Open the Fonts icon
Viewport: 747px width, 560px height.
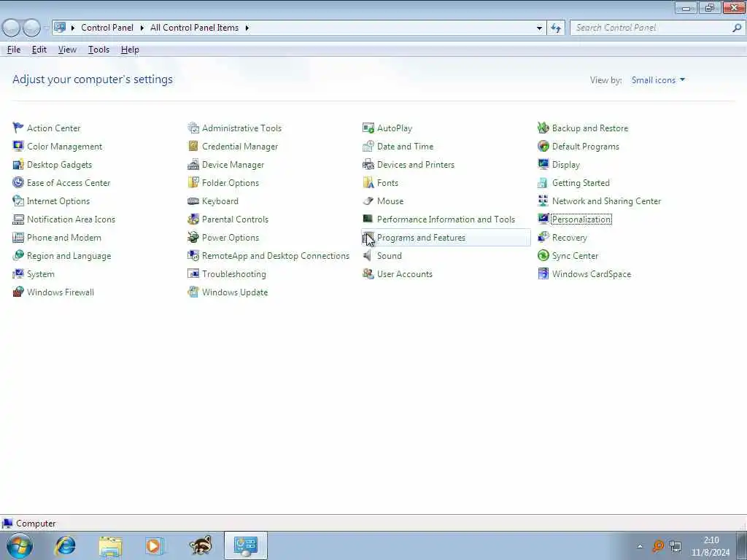[x=368, y=182]
